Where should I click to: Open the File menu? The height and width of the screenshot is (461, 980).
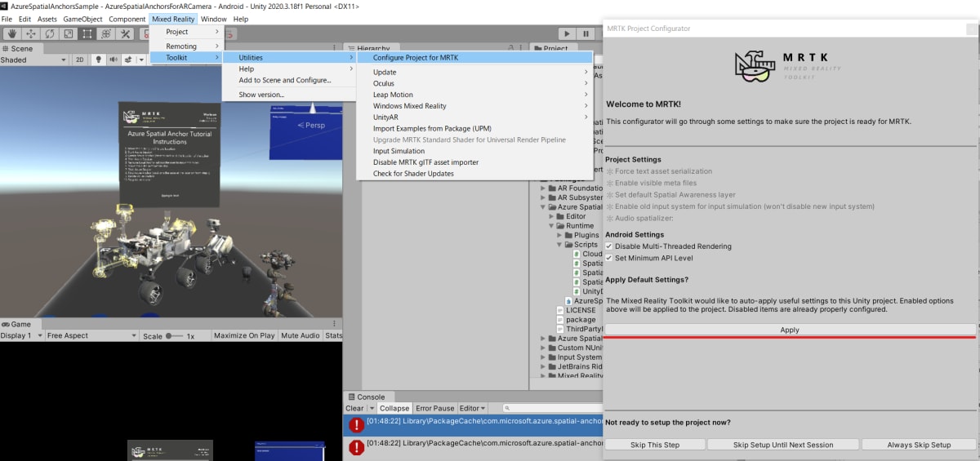click(x=7, y=19)
